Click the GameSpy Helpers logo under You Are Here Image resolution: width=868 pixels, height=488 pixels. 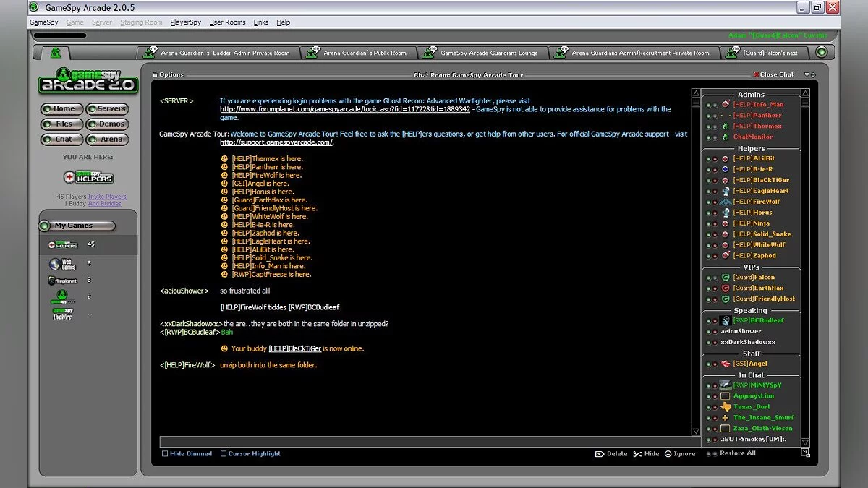click(88, 177)
